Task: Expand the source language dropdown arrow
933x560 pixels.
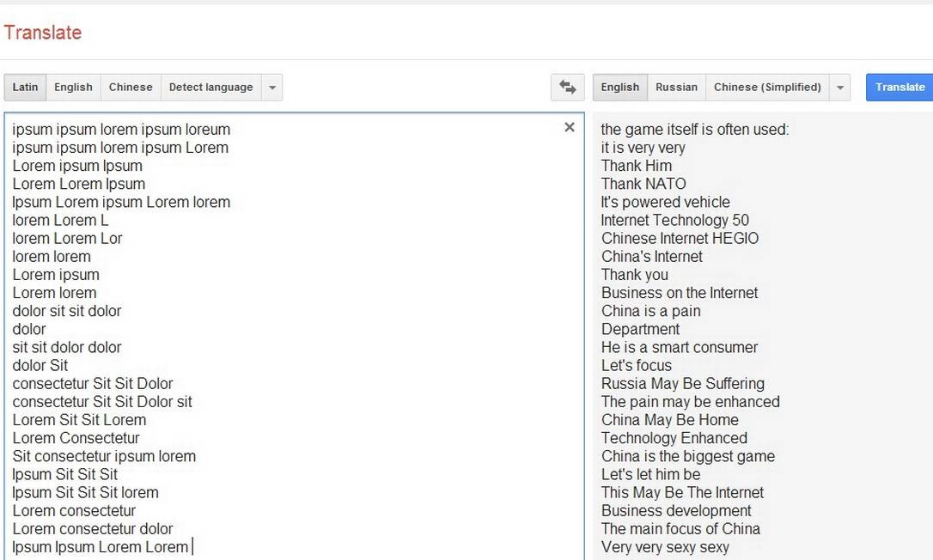Action: [x=272, y=88]
